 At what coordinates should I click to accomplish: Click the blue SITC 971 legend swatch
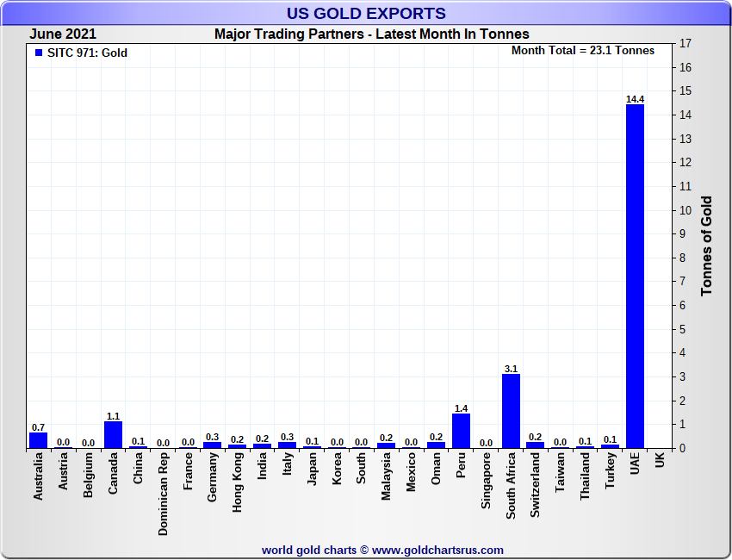38,53
